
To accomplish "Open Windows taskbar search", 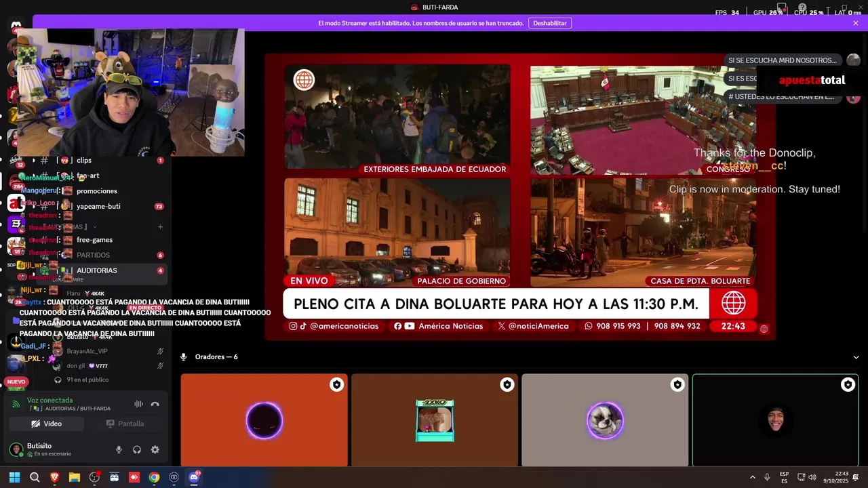I will tap(35, 477).
